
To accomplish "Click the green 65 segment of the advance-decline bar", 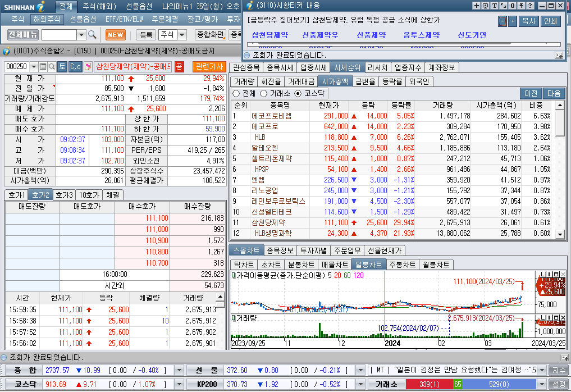I will tap(458, 384).
